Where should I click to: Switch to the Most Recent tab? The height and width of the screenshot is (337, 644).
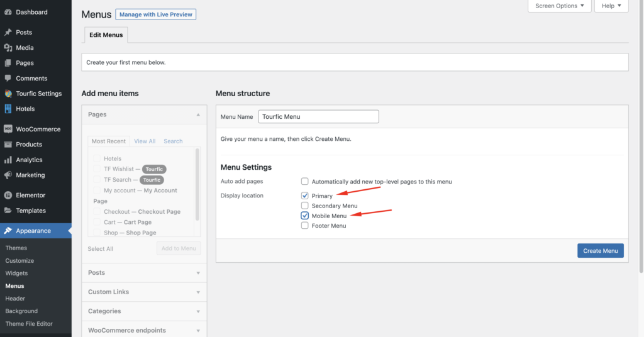(109, 141)
